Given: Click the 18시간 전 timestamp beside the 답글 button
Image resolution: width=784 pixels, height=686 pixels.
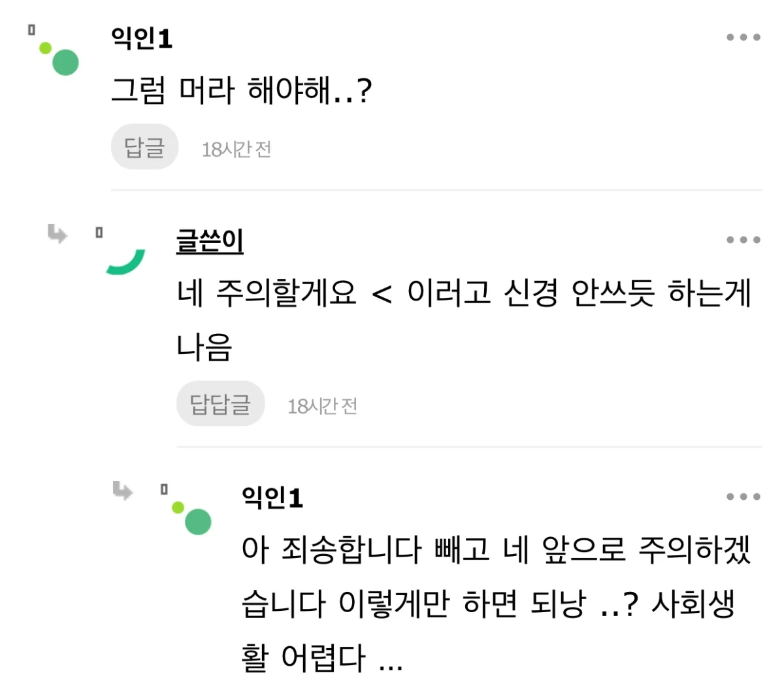Looking at the screenshot, I should (237, 150).
